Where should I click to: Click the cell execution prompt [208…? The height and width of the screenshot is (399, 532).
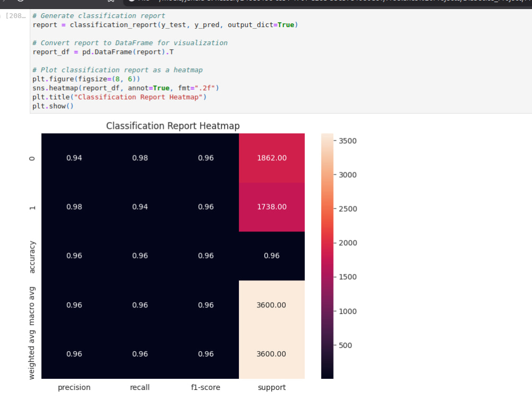[x=15, y=15]
